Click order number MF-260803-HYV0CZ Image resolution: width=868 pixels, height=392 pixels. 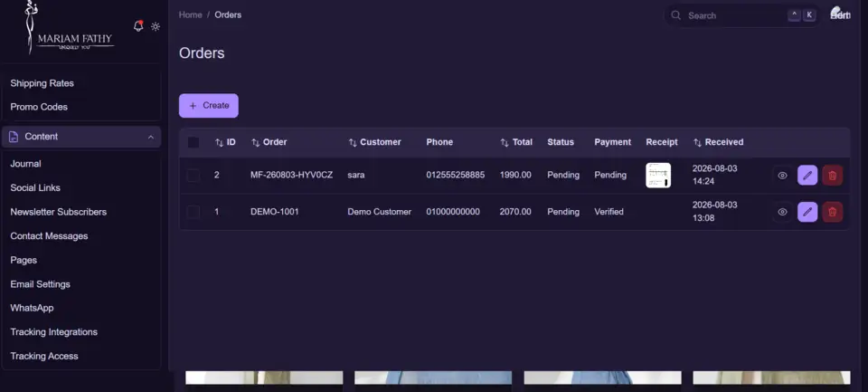point(292,176)
